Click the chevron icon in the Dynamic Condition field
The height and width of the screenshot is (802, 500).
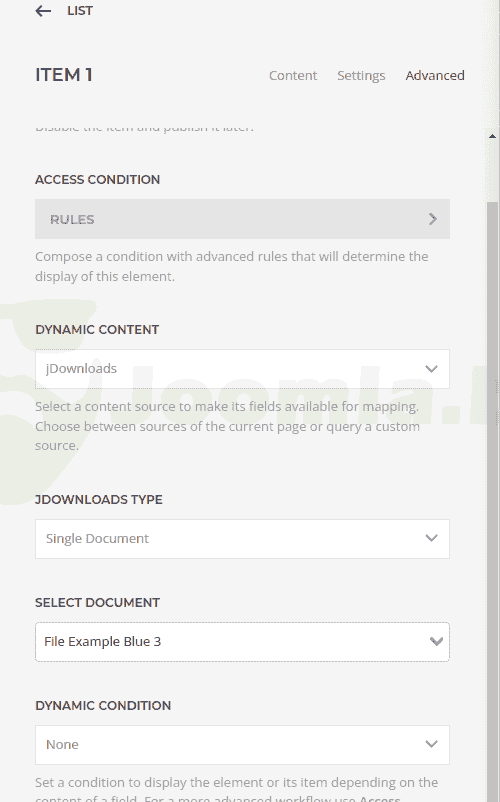431,744
